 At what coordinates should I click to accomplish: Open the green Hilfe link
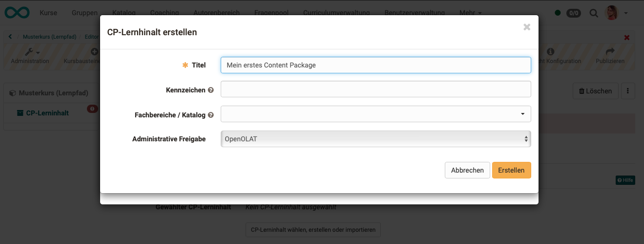(x=625, y=180)
